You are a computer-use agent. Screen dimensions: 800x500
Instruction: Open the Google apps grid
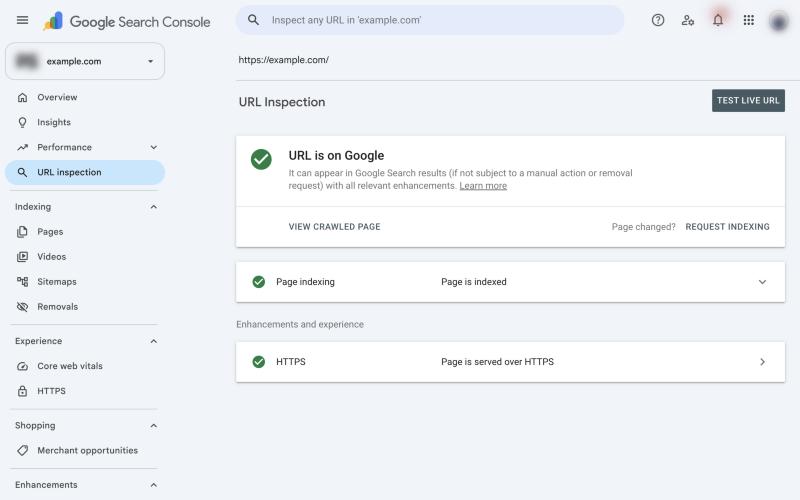748,20
